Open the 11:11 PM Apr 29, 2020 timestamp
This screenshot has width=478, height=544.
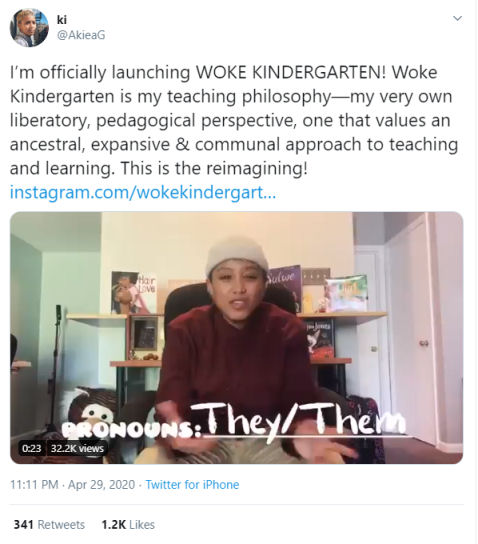coord(72,484)
